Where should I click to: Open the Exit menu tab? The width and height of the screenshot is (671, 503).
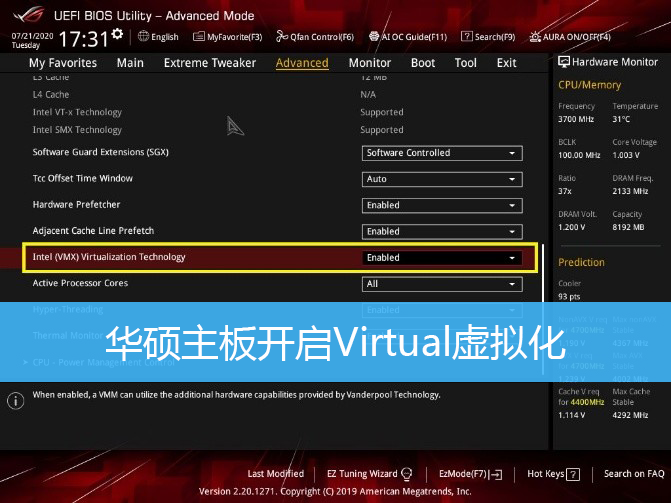(x=507, y=63)
